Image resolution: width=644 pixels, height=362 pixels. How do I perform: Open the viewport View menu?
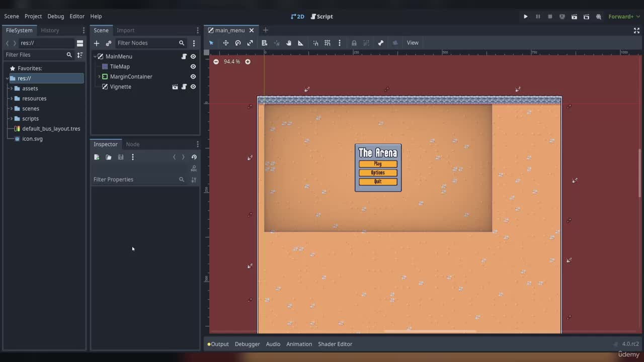pyautogui.click(x=413, y=43)
